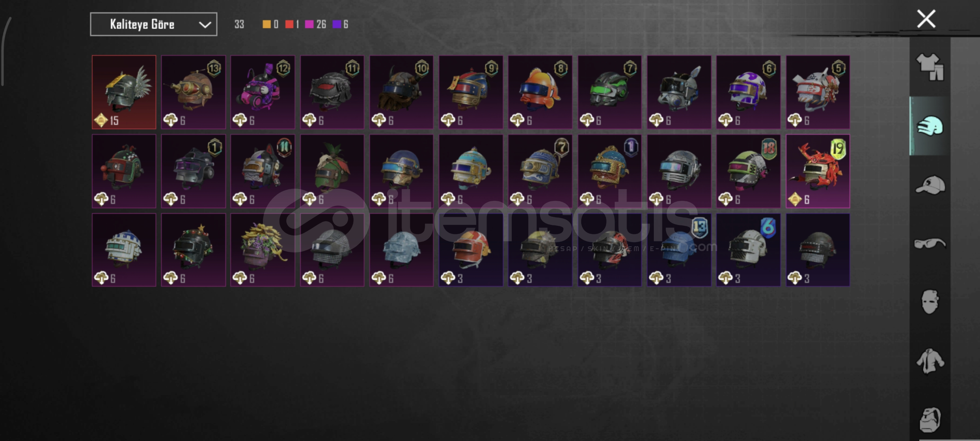Open the baseball cap category icon
This screenshot has width=980, height=441.
[930, 185]
